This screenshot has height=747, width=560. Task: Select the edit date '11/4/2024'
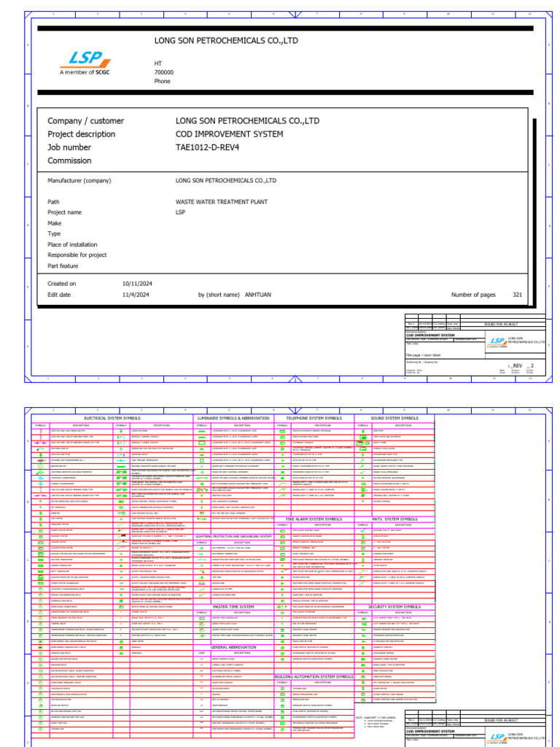(x=136, y=295)
